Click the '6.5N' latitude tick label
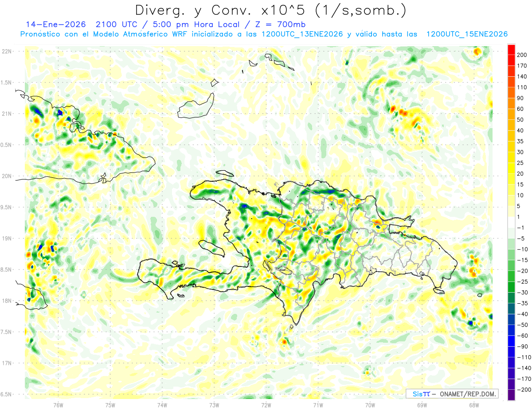 [x=7, y=394]
